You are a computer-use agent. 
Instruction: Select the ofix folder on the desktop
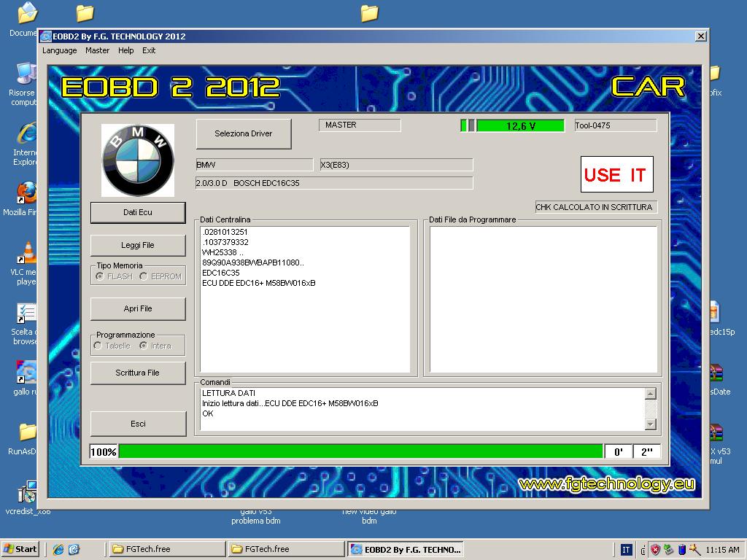coord(714,74)
